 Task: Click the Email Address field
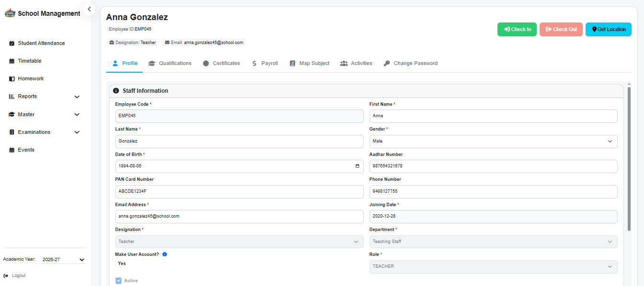[239, 216]
